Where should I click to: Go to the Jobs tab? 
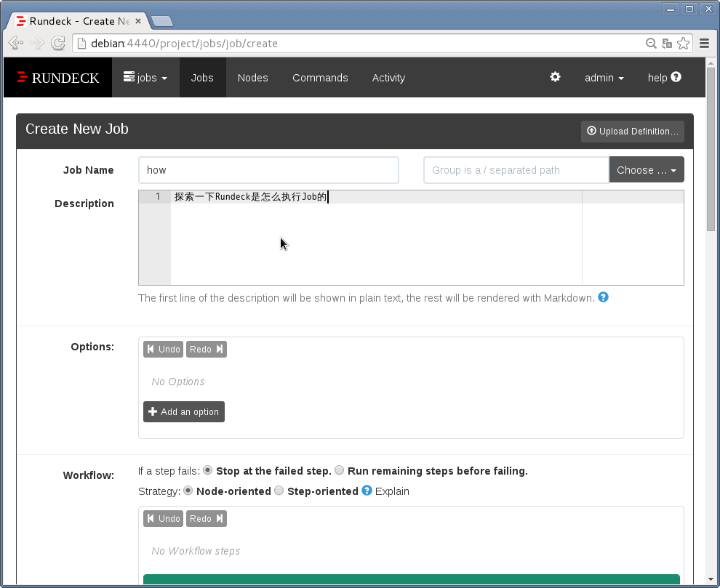pyautogui.click(x=202, y=78)
